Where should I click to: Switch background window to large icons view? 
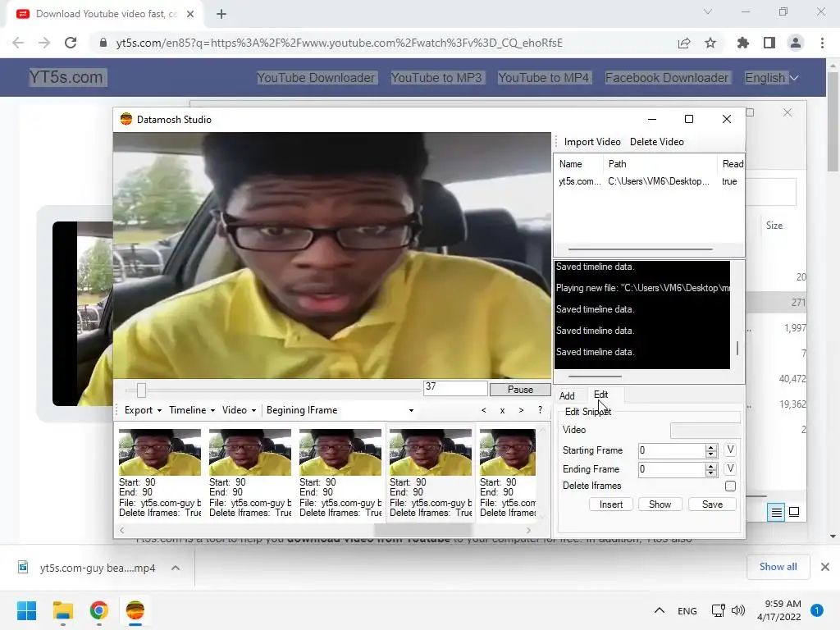pos(794,512)
